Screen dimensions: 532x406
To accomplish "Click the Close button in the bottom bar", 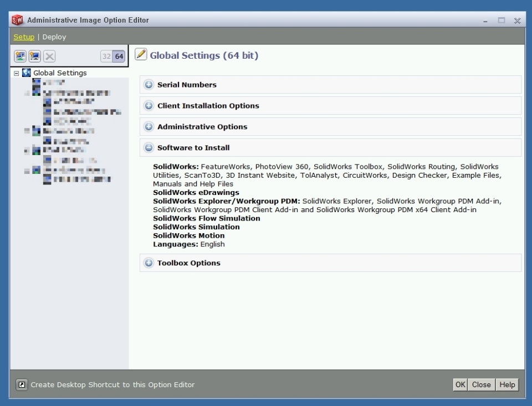I will tap(482, 384).
